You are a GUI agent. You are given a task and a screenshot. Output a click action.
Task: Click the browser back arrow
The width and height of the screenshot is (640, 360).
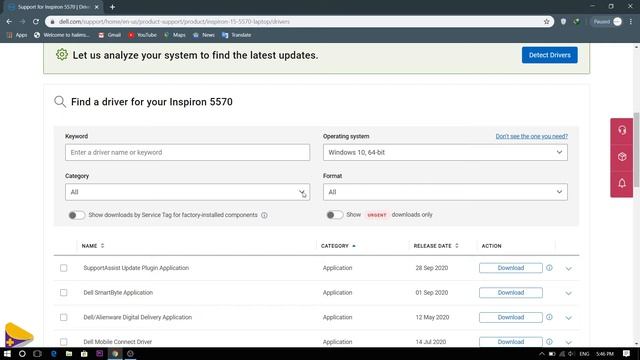(x=9, y=22)
